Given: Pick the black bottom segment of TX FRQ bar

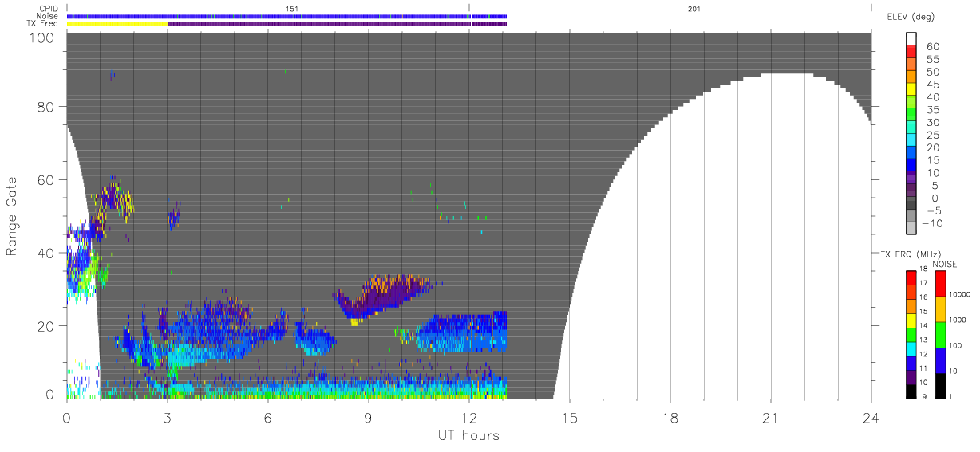Looking at the screenshot, I should pos(912,392).
